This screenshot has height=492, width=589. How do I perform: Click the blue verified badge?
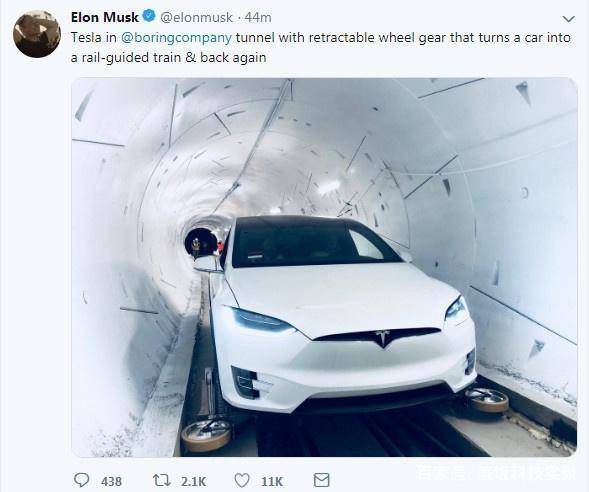click(149, 16)
